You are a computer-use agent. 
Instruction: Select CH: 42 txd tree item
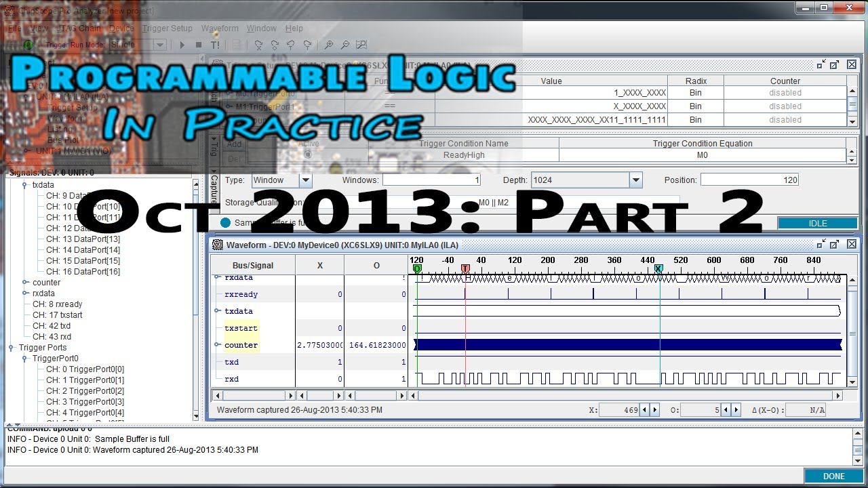coord(52,326)
